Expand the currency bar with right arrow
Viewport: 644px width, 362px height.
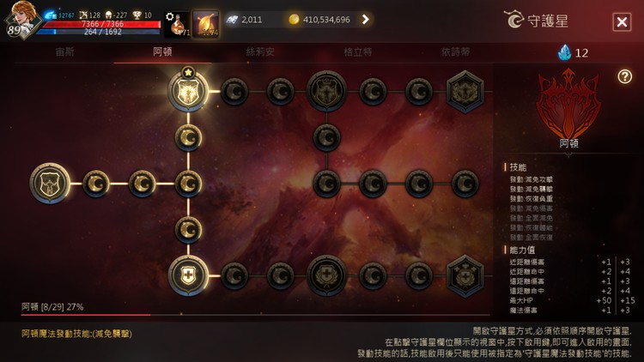(x=365, y=19)
